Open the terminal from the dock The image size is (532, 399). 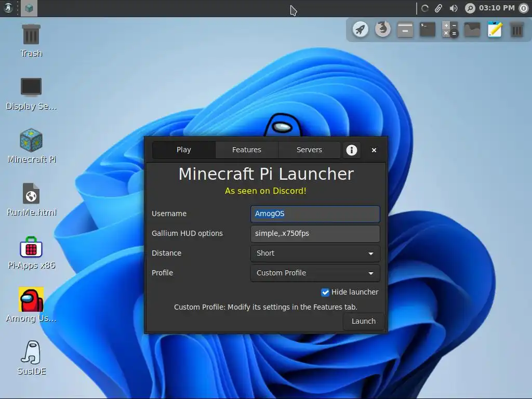428,30
